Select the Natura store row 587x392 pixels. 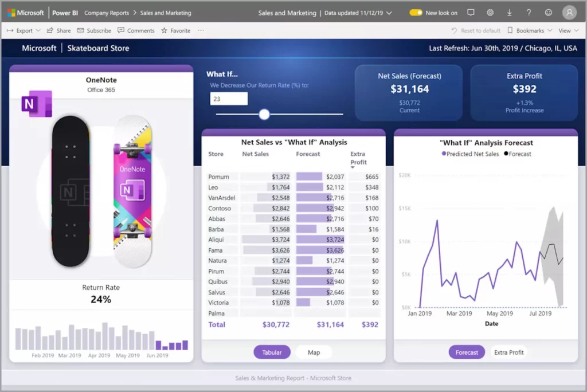(x=293, y=261)
